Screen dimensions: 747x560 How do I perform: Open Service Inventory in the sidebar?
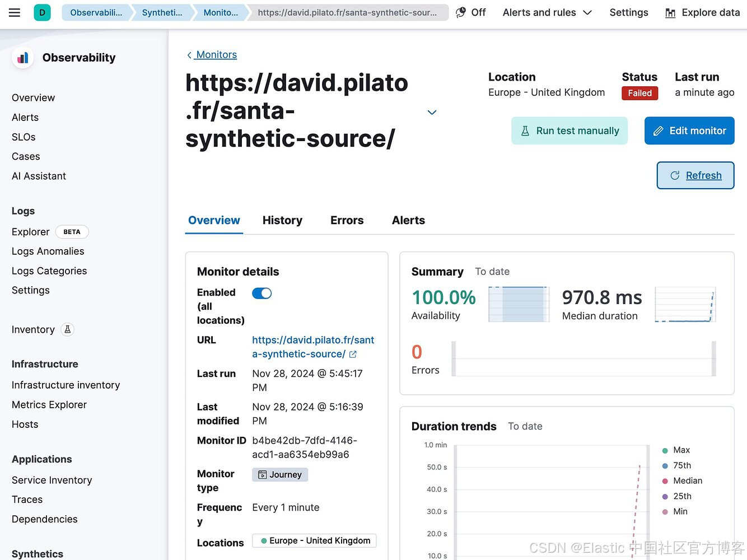(52, 480)
